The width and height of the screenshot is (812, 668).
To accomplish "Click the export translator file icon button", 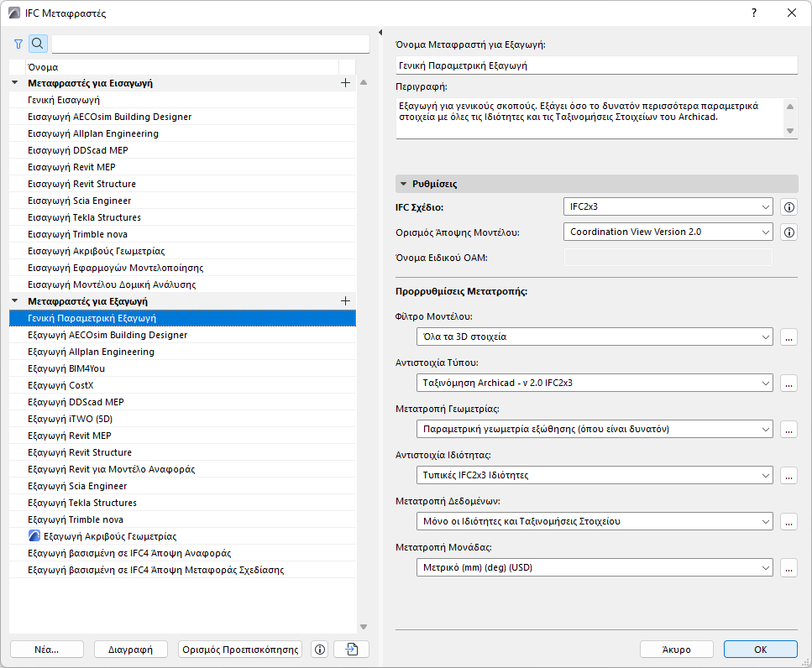I will (351, 649).
